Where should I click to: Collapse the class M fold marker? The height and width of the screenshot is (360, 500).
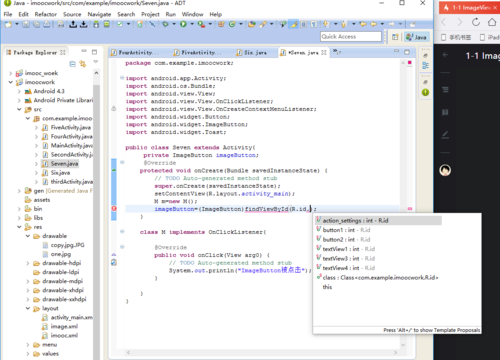click(122, 232)
